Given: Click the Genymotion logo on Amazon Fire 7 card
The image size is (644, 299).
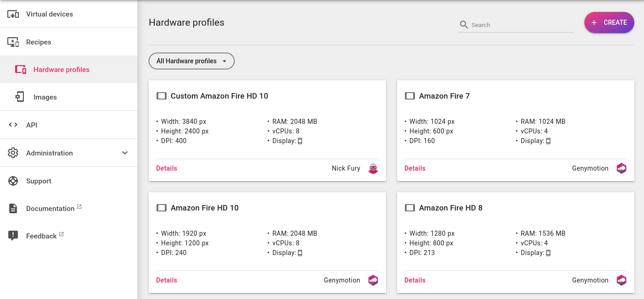Looking at the screenshot, I should pyautogui.click(x=622, y=168).
